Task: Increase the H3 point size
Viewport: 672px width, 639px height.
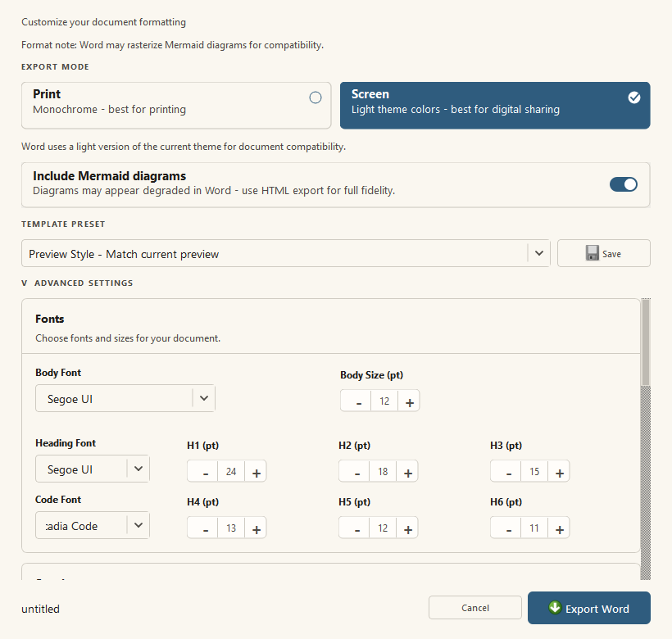Action: [559, 472]
